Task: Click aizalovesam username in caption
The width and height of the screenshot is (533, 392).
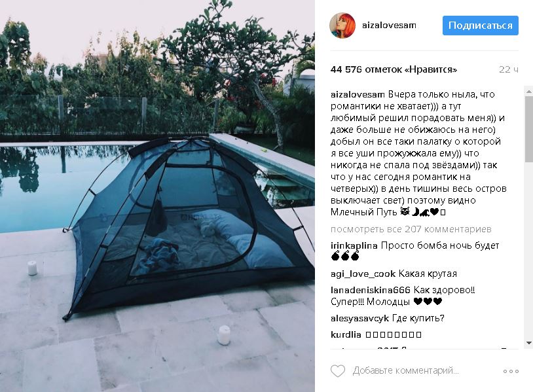Action: click(x=358, y=94)
